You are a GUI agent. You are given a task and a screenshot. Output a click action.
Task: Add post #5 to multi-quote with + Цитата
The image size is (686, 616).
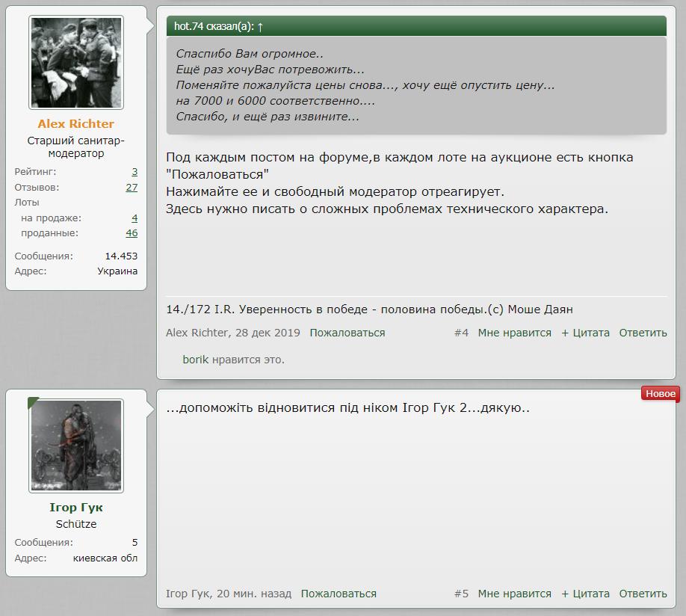pos(585,594)
